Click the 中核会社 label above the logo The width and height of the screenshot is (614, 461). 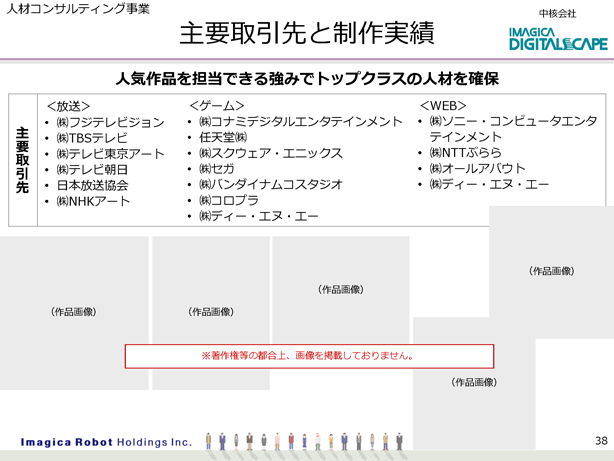click(x=557, y=14)
